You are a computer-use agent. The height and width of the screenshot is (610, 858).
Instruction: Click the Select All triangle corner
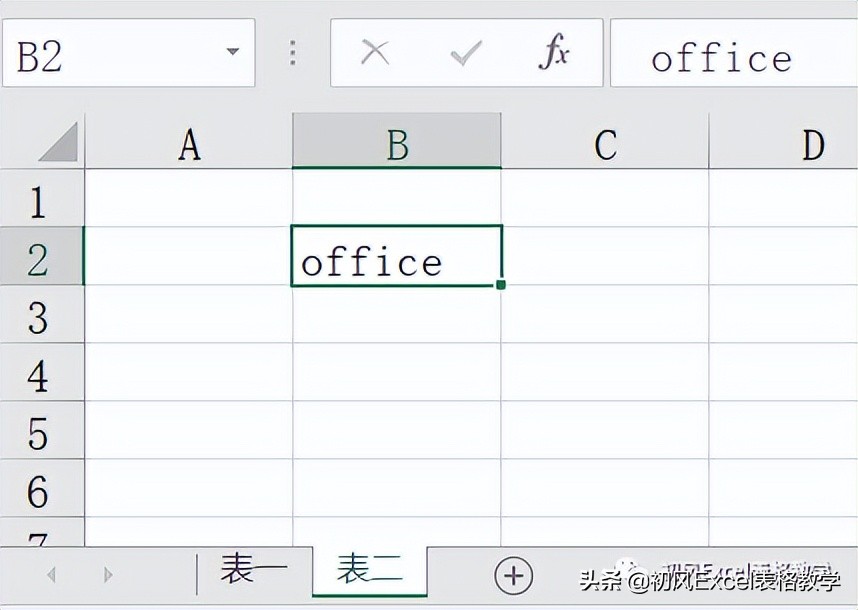click(x=58, y=142)
